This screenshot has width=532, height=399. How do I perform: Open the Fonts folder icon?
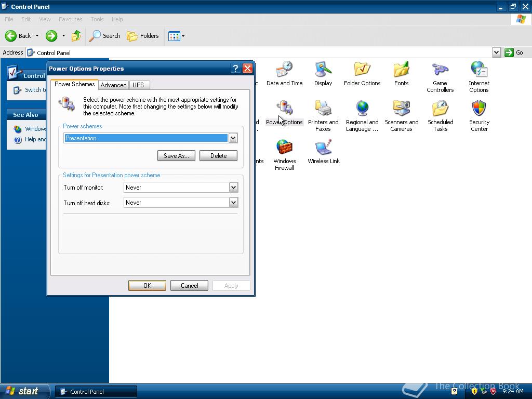click(401, 74)
